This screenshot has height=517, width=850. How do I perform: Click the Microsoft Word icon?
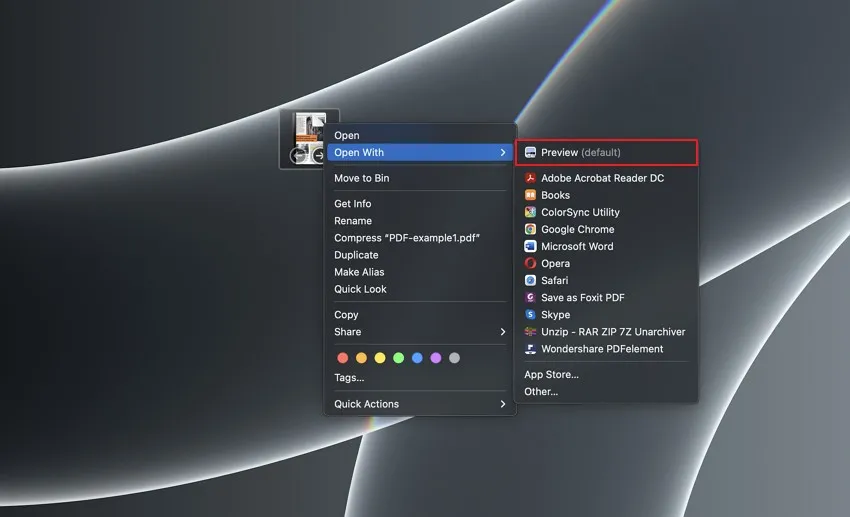click(530, 246)
